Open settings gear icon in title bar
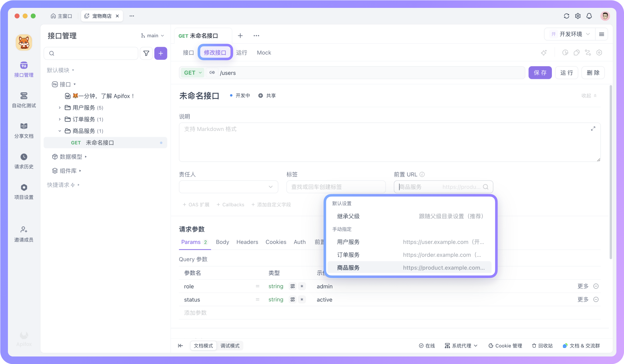624x364 pixels. [x=578, y=16]
